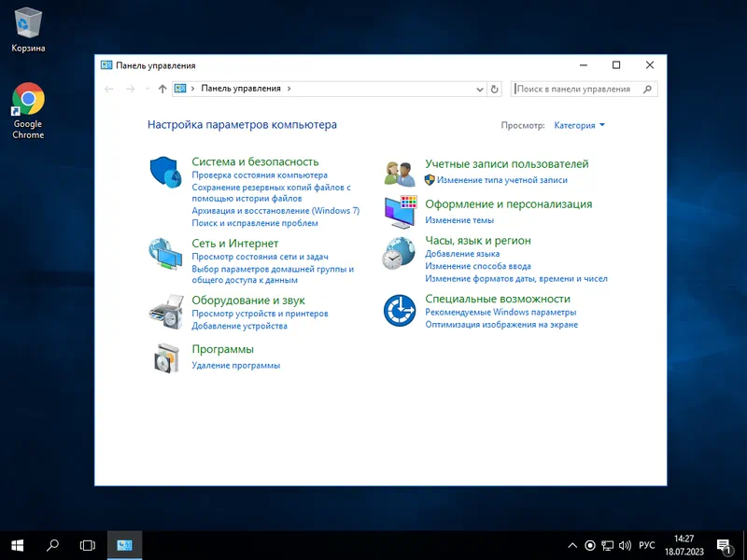Click the circular record tray icon

[590, 546]
